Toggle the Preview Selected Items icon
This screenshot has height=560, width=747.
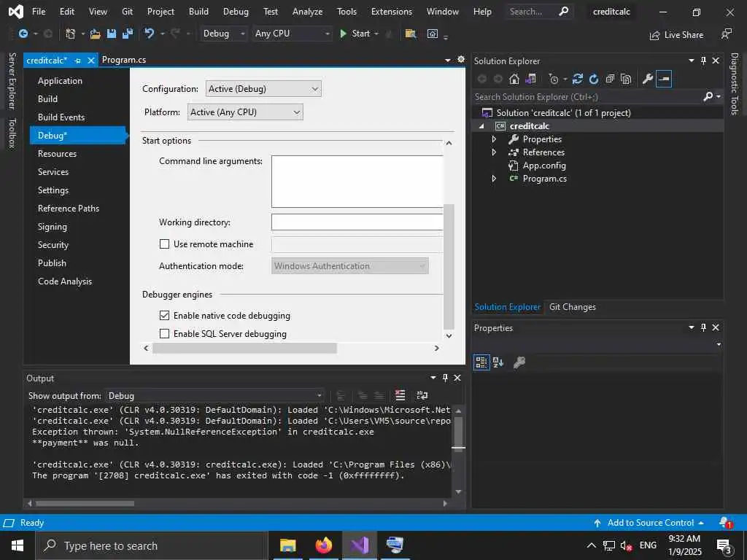664,79
